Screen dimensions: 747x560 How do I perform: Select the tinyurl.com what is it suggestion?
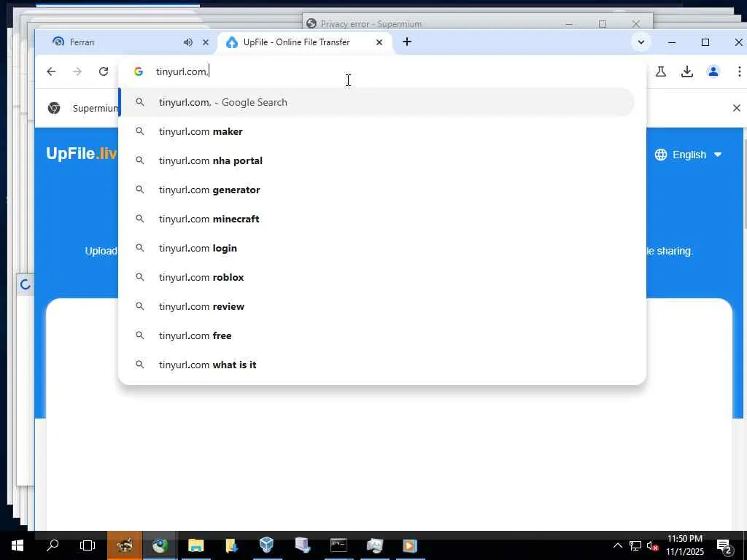376,365
